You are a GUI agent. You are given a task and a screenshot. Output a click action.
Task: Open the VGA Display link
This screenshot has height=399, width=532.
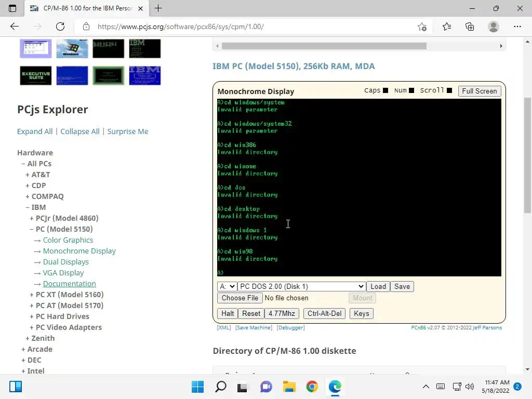[x=63, y=272]
